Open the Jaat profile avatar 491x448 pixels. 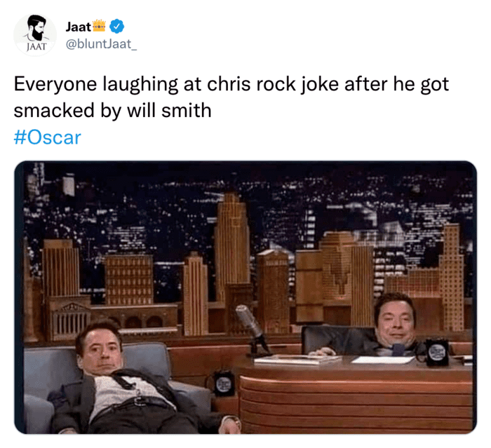[x=35, y=35]
